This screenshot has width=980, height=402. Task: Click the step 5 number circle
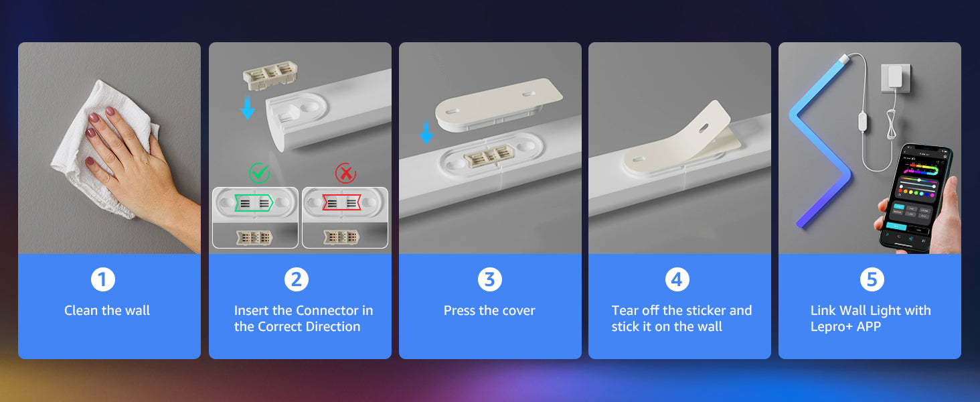(872, 279)
